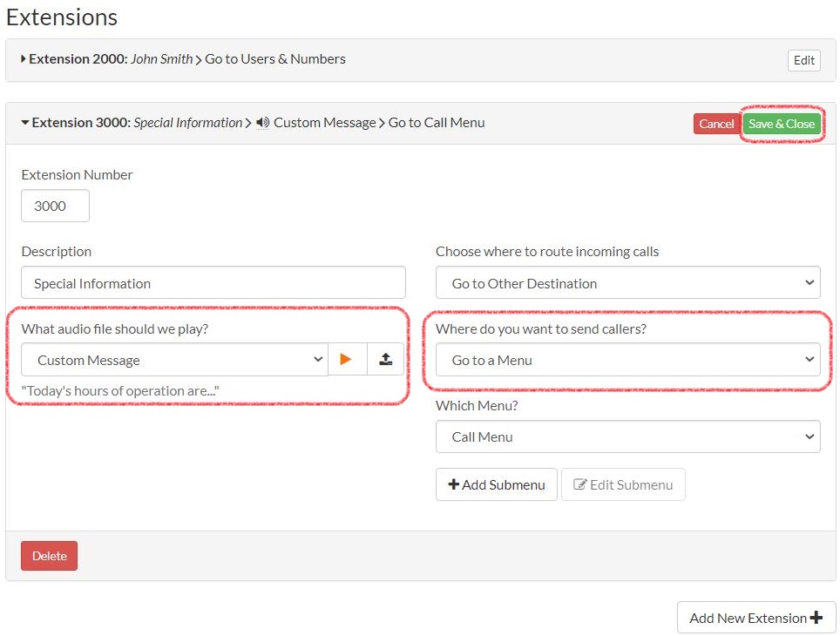The height and width of the screenshot is (636, 840).
Task: Click Save & Close for Extension 3000
Action: click(782, 124)
